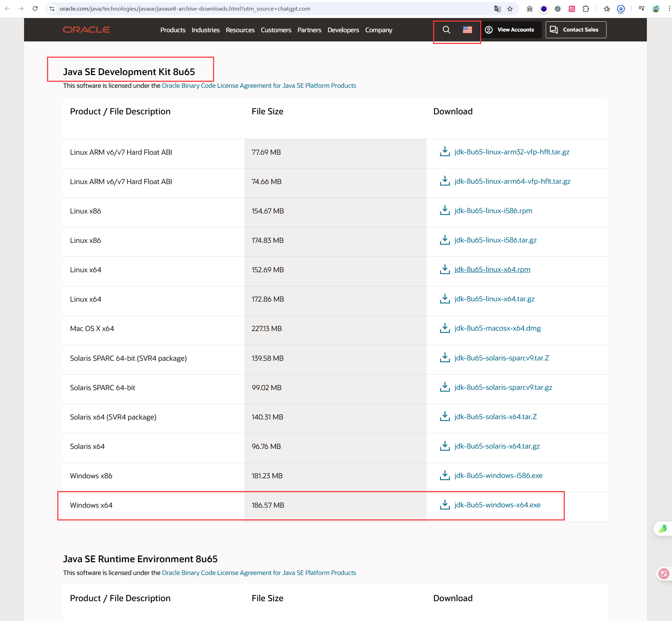Open the Chrome profile avatar

tap(656, 9)
